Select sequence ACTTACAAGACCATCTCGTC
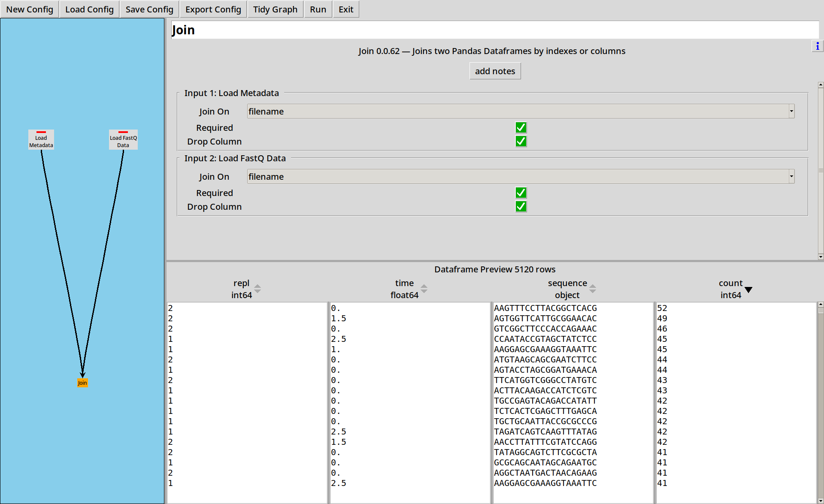Screen dimensions: 824x504 coord(545,390)
